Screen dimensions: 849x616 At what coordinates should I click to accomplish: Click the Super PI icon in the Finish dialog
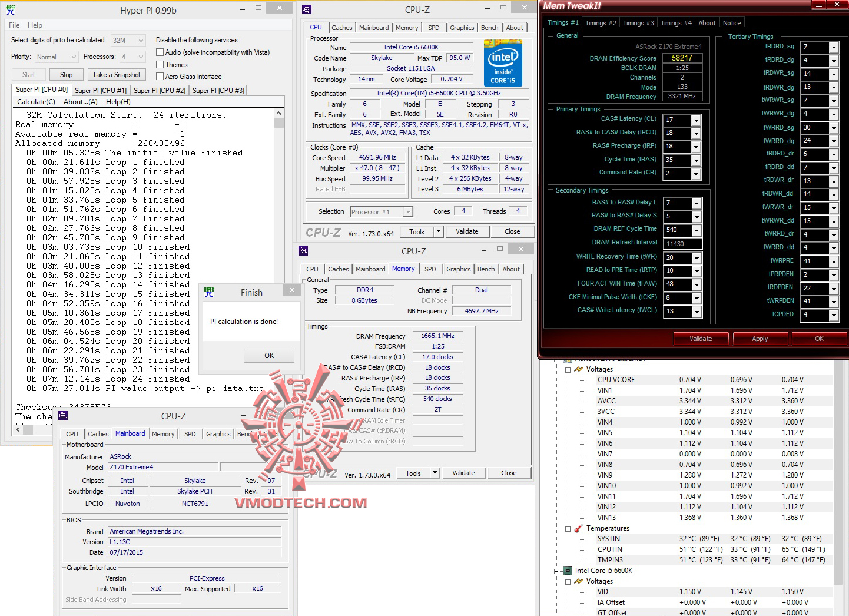[x=209, y=292]
